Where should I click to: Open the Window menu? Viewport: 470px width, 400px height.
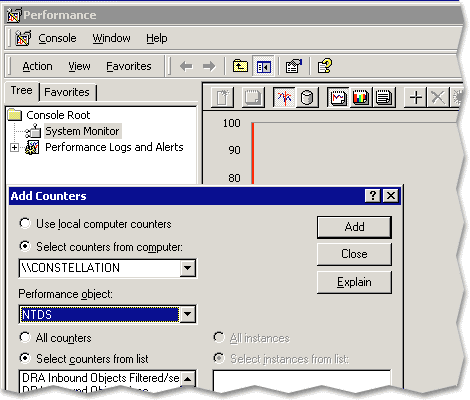(111, 38)
